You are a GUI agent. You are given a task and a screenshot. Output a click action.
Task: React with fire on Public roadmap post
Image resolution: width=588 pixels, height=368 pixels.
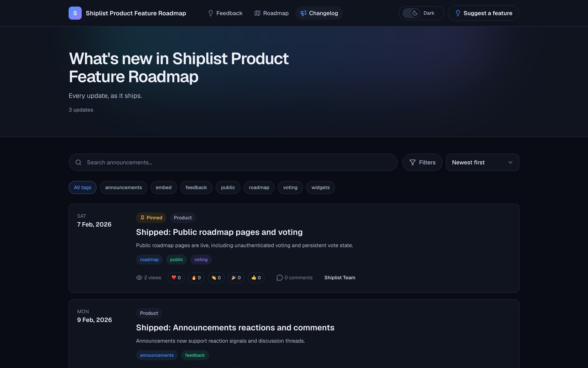click(x=196, y=278)
